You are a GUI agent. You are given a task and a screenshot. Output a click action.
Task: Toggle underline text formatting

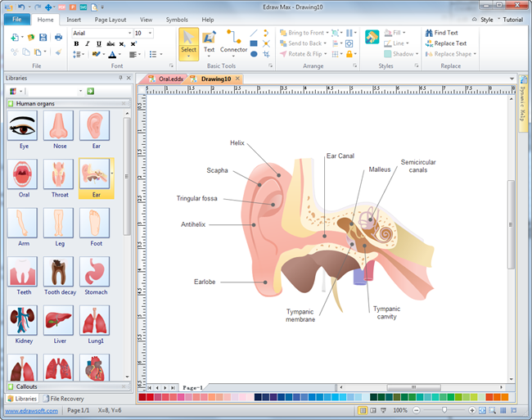click(98, 44)
